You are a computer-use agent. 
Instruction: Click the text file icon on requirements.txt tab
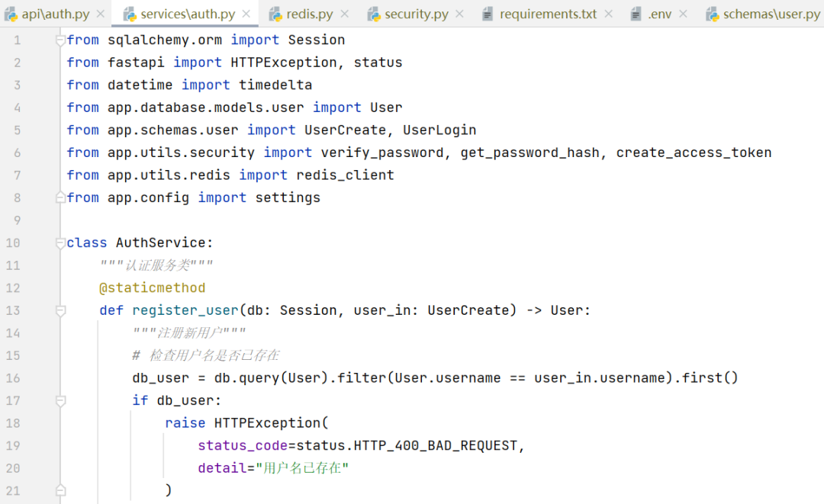pyautogui.click(x=487, y=13)
